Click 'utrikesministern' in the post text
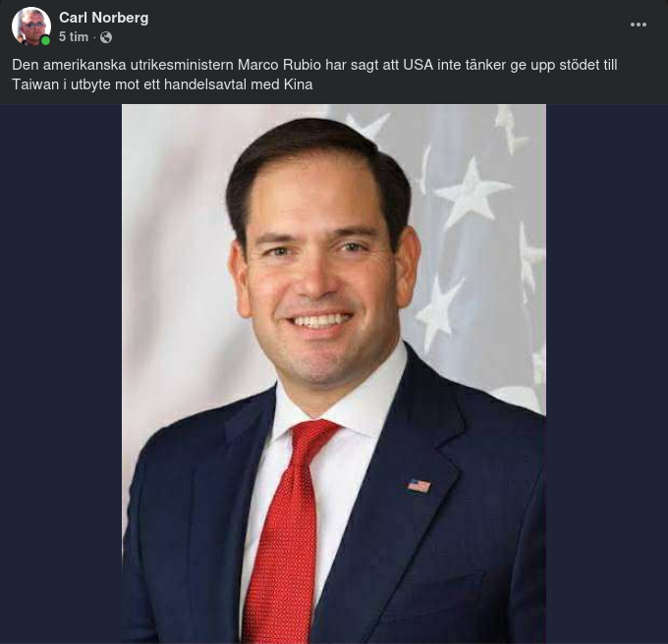Screen dimensions: 668x644 (x=182, y=65)
